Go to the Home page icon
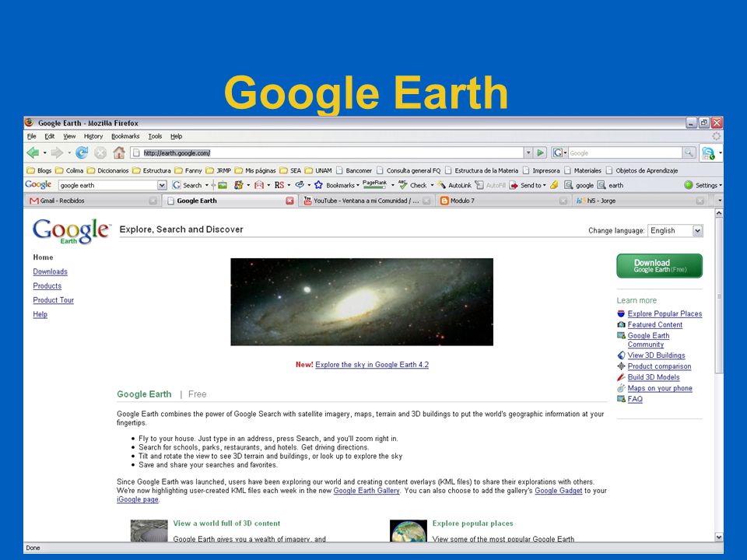The width and height of the screenshot is (747, 560). [119, 153]
